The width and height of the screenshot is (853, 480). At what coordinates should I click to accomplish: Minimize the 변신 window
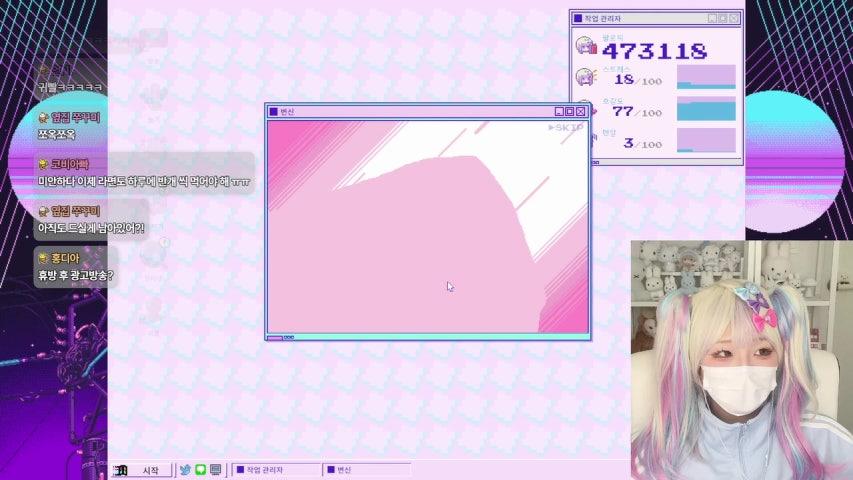[559, 112]
